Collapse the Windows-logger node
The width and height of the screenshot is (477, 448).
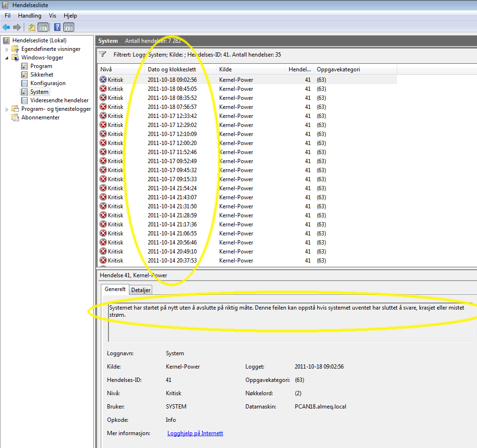coord(7,58)
